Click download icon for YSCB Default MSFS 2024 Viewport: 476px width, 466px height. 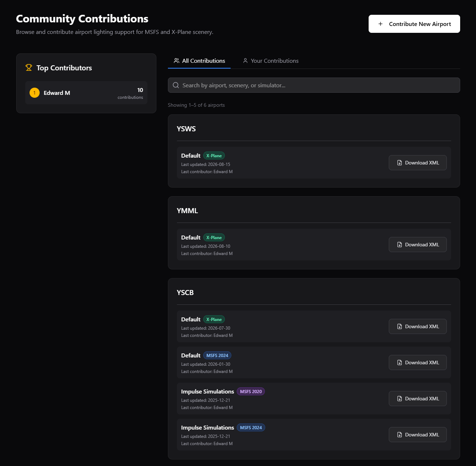(x=400, y=362)
